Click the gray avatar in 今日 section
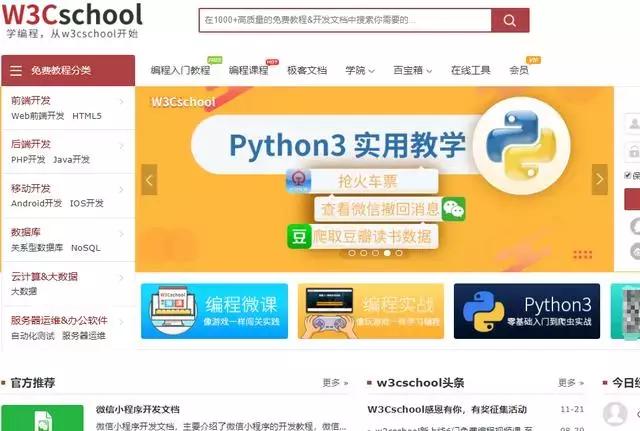The image size is (640, 431). click(x=615, y=414)
